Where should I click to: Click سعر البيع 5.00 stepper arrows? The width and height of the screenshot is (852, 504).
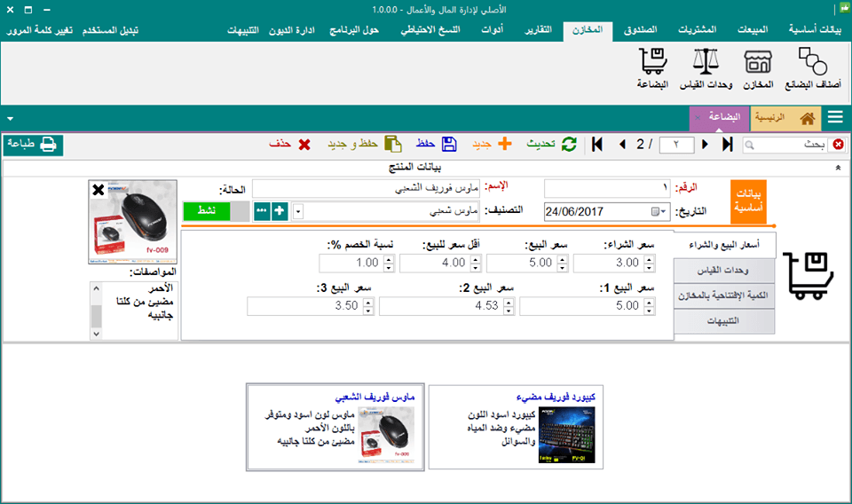pyautogui.click(x=562, y=264)
